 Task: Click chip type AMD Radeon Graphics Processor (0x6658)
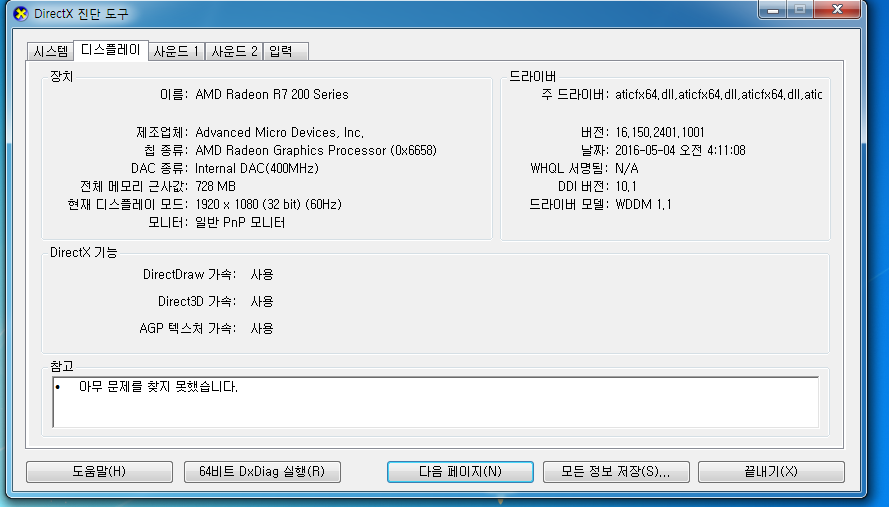tap(316, 150)
